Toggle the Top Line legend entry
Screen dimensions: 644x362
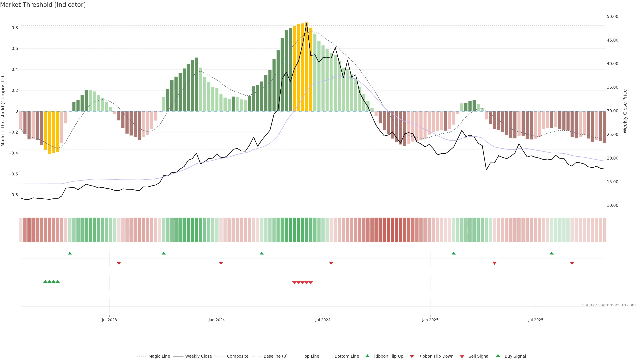pos(311,356)
